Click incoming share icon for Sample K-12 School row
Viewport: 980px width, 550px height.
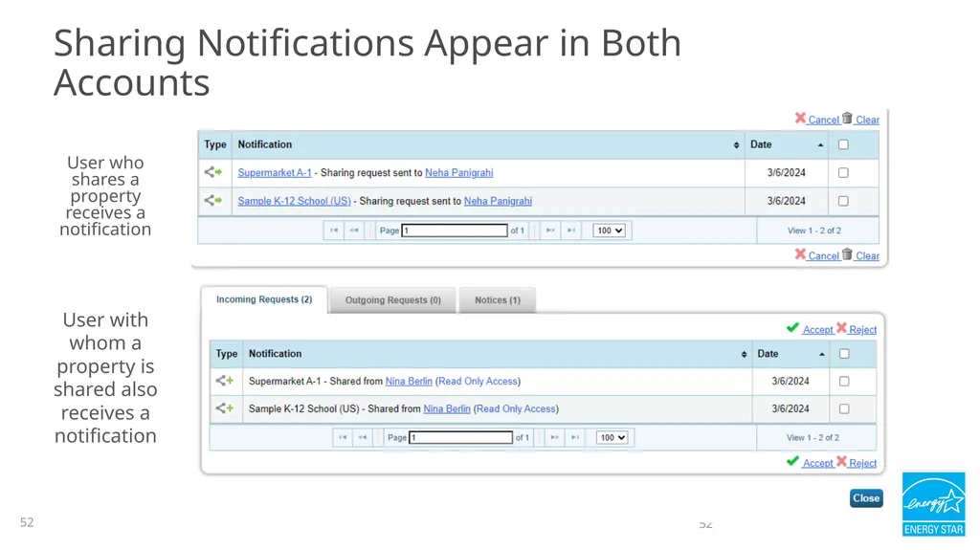pyautogui.click(x=224, y=408)
